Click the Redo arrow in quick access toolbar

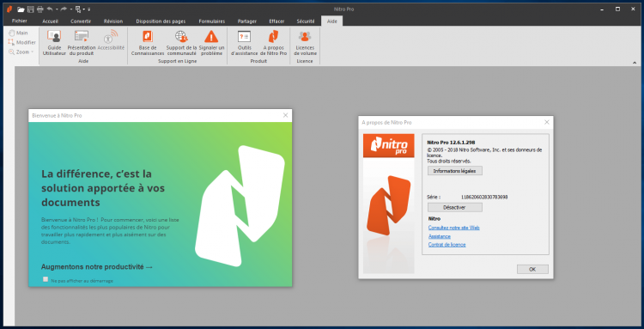(x=64, y=9)
